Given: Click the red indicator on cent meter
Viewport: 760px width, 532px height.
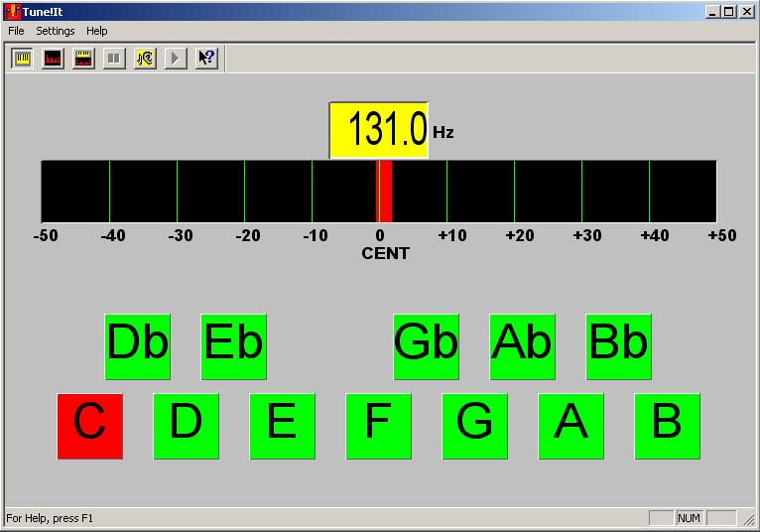Looking at the screenshot, I should (x=384, y=192).
